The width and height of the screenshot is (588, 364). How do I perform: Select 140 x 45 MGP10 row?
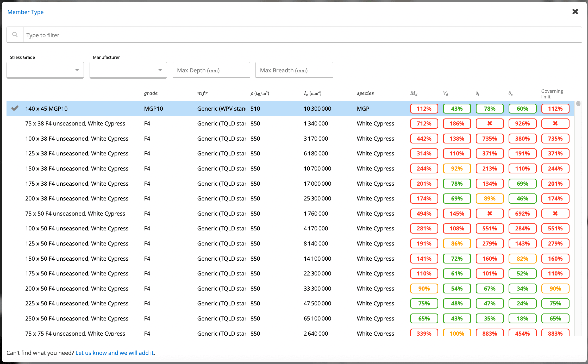[290, 109]
